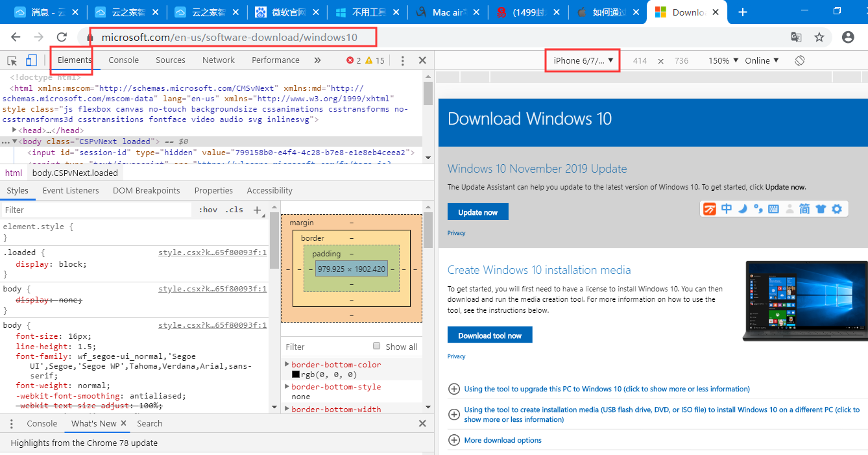
Task: Go back to the previous page
Action: click(16, 38)
